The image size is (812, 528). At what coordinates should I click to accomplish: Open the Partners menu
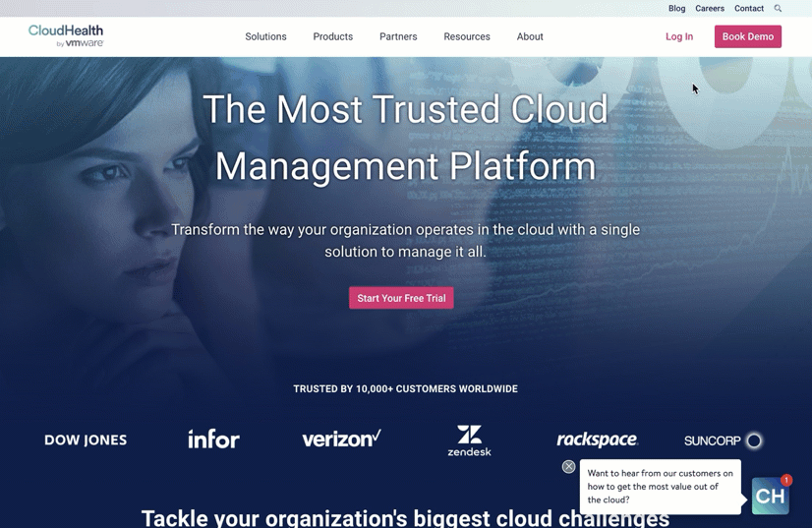(398, 36)
